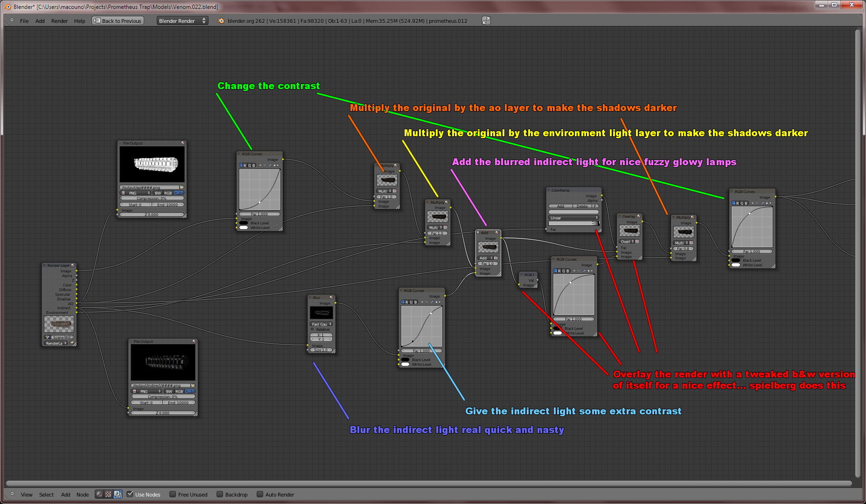Viewport: 866px width, 504px height.
Task: Click Delete button in the ColorRamp node
Action: pyautogui.click(x=582, y=206)
